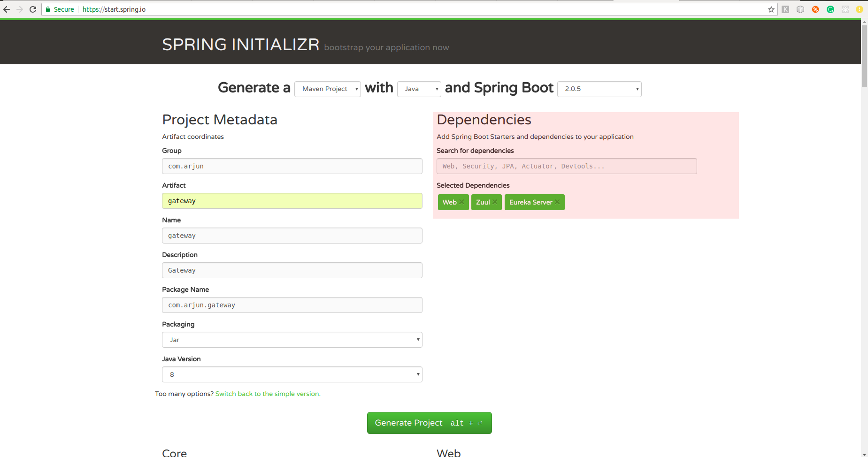Focus the Package Name input field
The image size is (868, 457).
(292, 305)
